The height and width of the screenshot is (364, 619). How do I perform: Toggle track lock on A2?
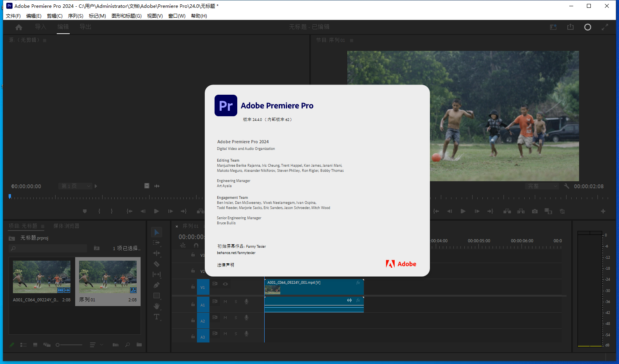193,320
